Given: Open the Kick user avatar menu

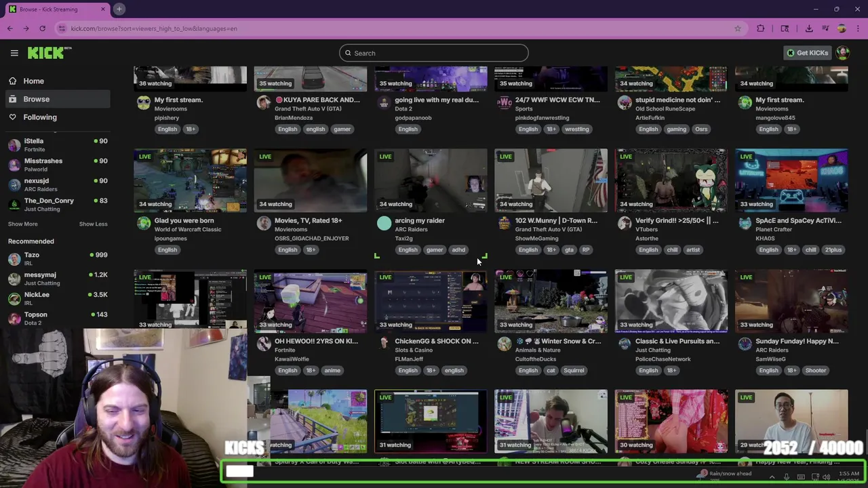Looking at the screenshot, I should tap(843, 53).
